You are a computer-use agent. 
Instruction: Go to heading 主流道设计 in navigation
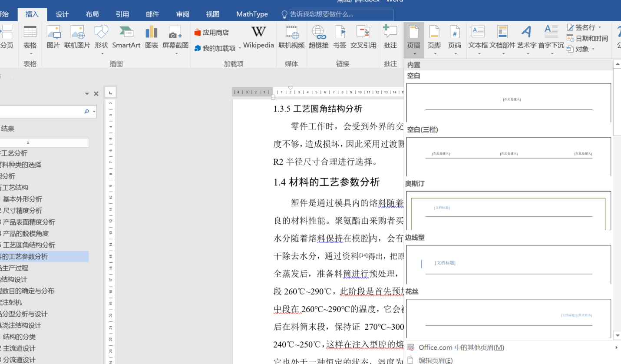pyautogui.click(x=20, y=348)
